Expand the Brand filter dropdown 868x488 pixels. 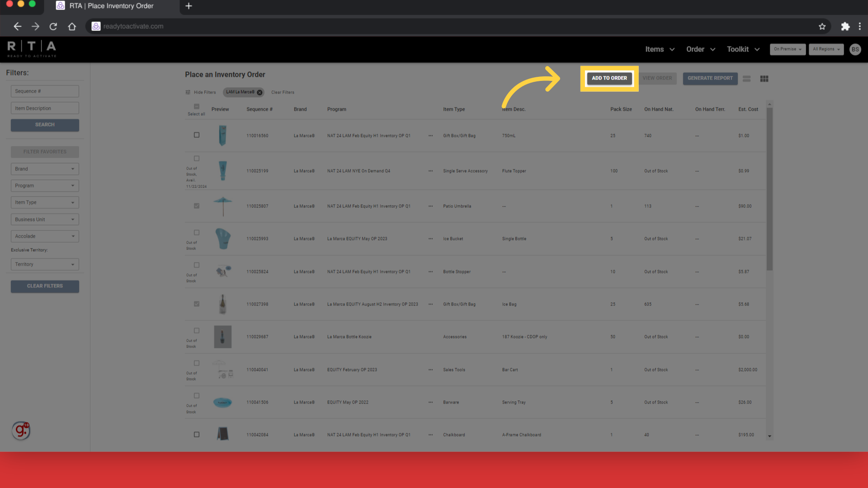[x=45, y=169]
